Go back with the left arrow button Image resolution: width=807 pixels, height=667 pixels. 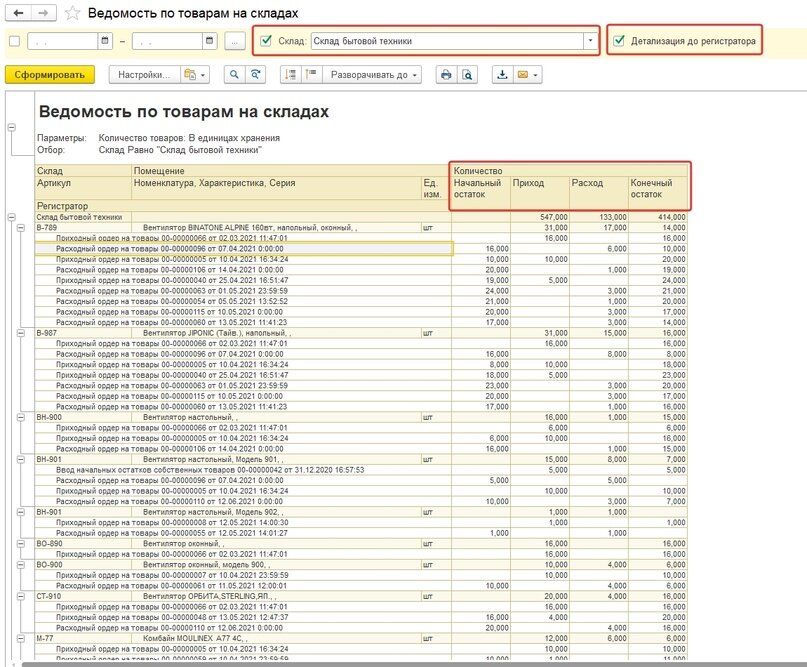[19, 13]
